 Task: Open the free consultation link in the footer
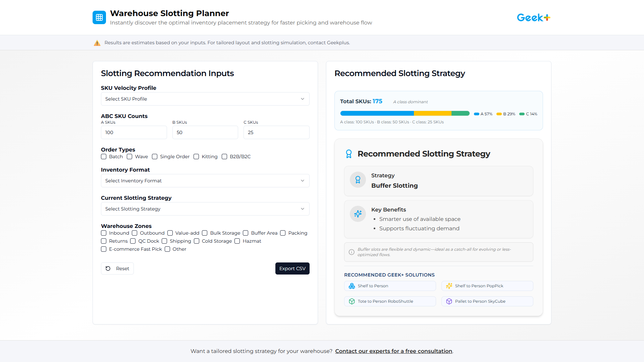click(x=393, y=351)
